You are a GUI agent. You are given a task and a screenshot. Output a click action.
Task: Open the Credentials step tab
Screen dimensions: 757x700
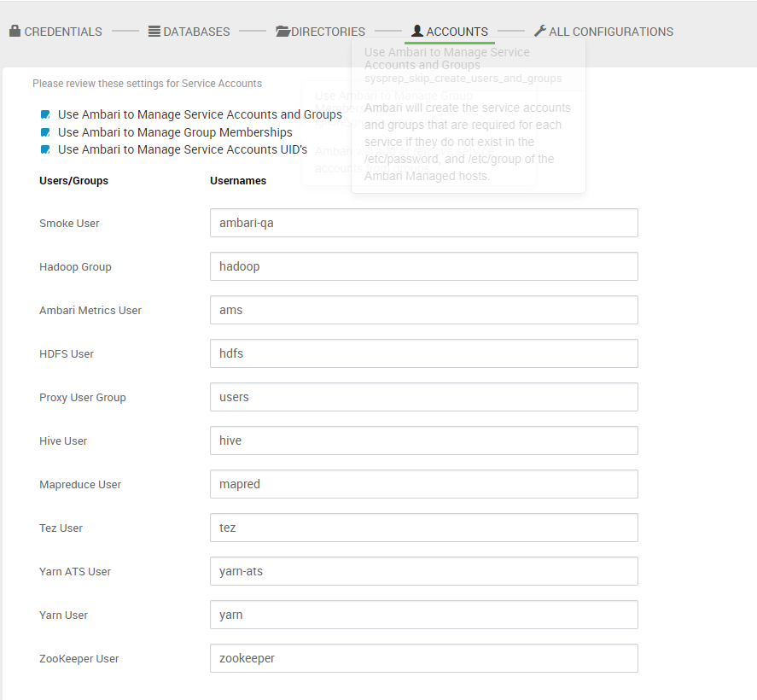[56, 32]
